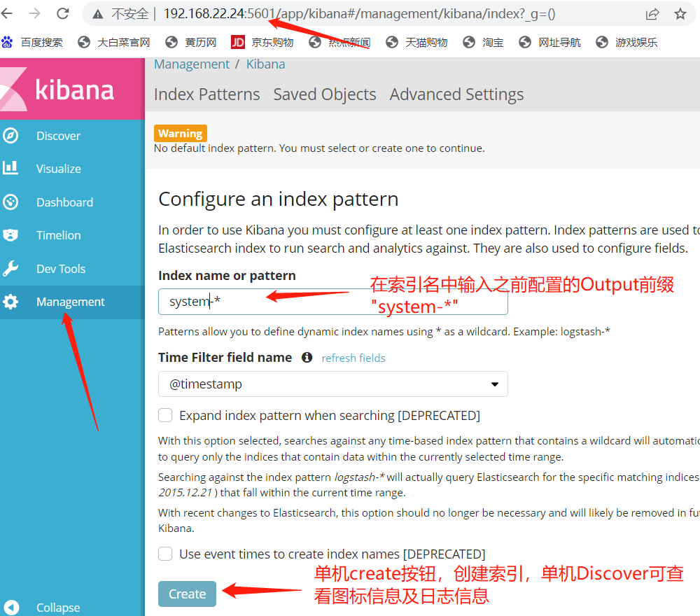Open the 天猫购物 bookmark
The width and height of the screenshot is (700, 616).
(416, 43)
